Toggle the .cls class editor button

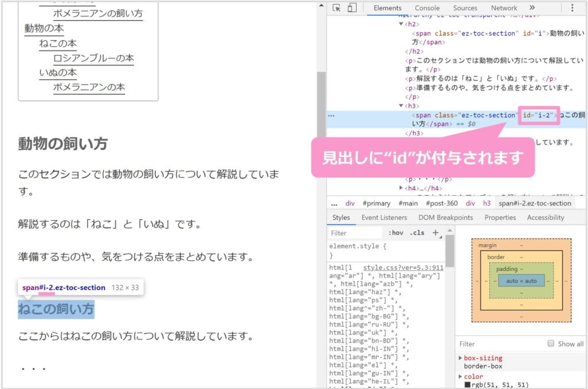pos(417,233)
